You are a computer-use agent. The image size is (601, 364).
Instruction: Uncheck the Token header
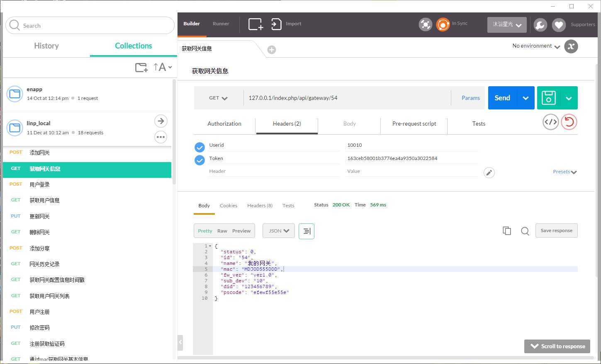coord(200,160)
